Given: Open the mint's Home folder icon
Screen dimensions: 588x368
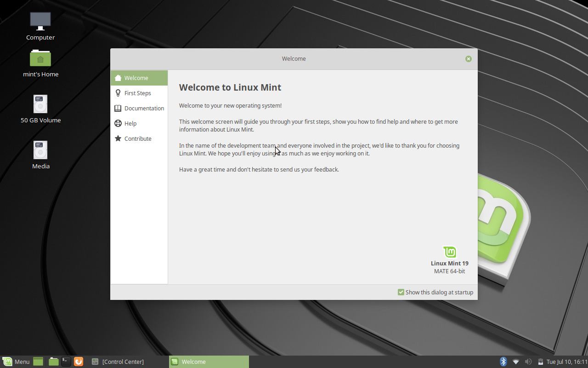Looking at the screenshot, I should [x=40, y=58].
